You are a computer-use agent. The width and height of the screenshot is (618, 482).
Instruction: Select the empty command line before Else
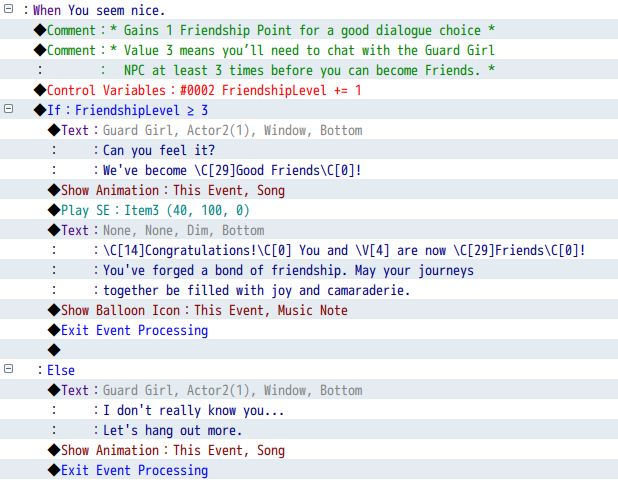point(309,350)
